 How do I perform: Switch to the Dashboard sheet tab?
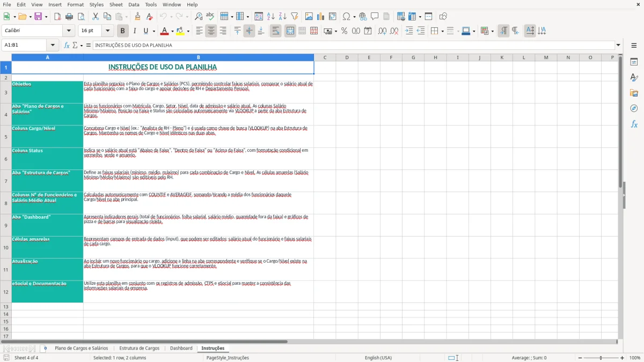(181, 348)
